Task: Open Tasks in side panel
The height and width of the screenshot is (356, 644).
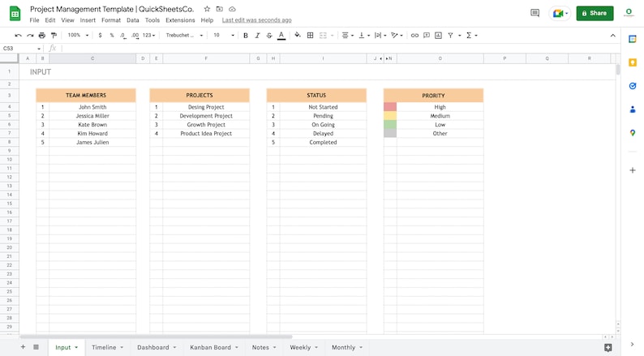Action: click(x=633, y=86)
